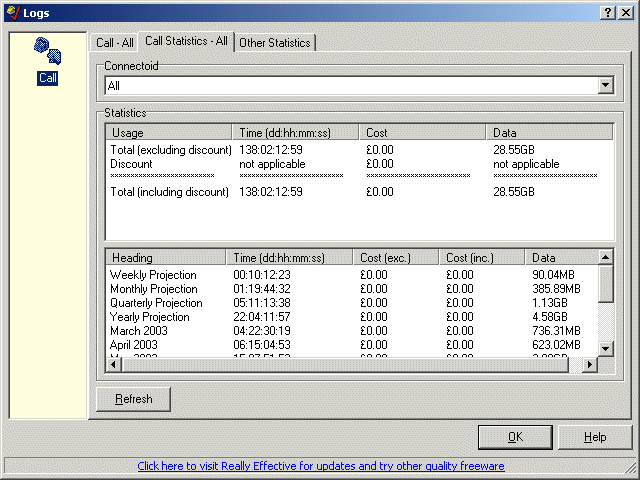Image resolution: width=640 pixels, height=480 pixels.
Task: Select the Call Statistics - All tab
Action: tap(186, 41)
